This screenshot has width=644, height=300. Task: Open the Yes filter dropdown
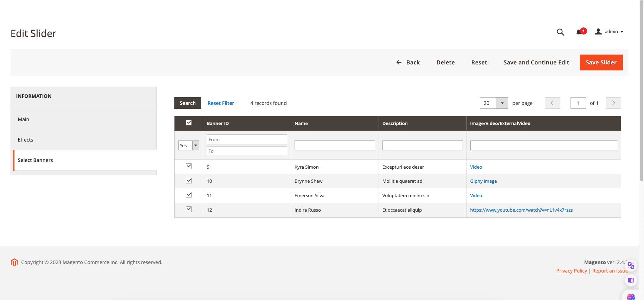click(189, 145)
